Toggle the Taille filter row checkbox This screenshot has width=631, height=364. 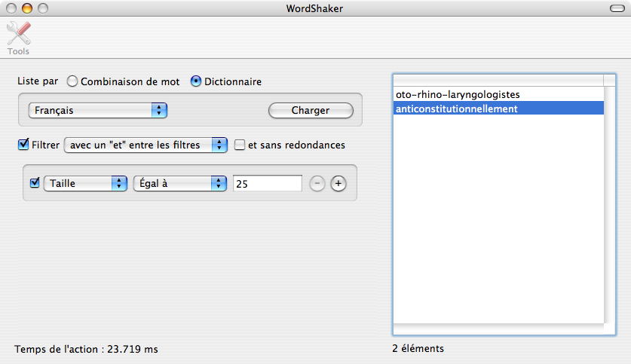pyautogui.click(x=35, y=182)
